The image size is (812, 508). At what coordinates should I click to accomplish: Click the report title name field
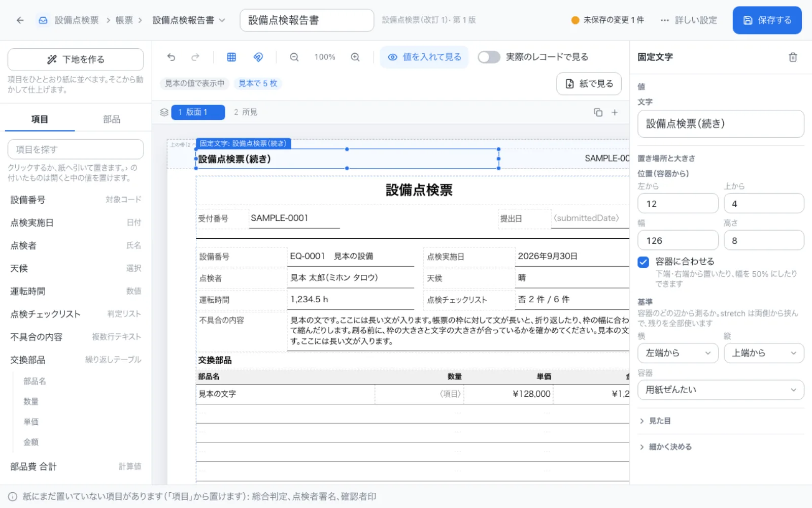pyautogui.click(x=307, y=20)
